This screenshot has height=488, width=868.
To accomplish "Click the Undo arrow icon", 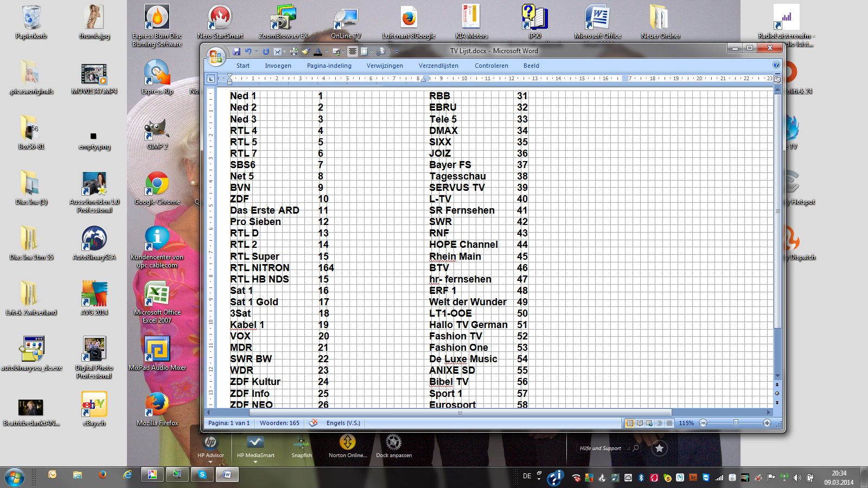I will [x=248, y=52].
